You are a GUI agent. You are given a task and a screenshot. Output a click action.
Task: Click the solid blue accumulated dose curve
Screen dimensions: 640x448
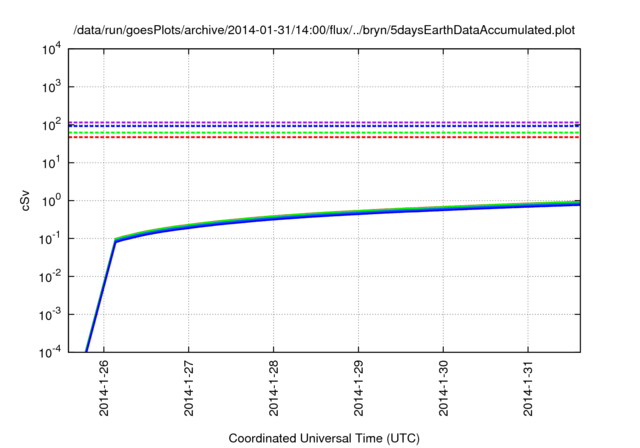point(358,213)
